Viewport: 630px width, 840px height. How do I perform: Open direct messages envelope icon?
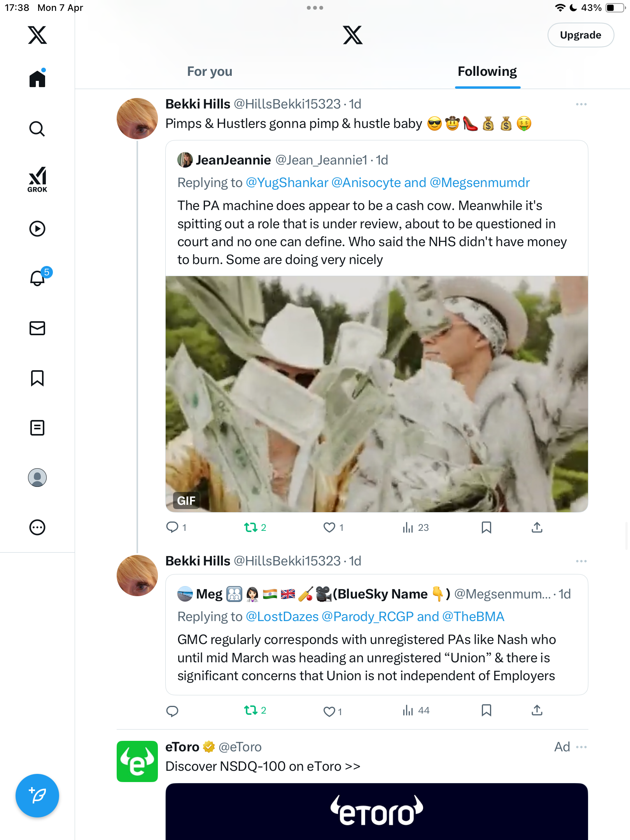tap(37, 328)
